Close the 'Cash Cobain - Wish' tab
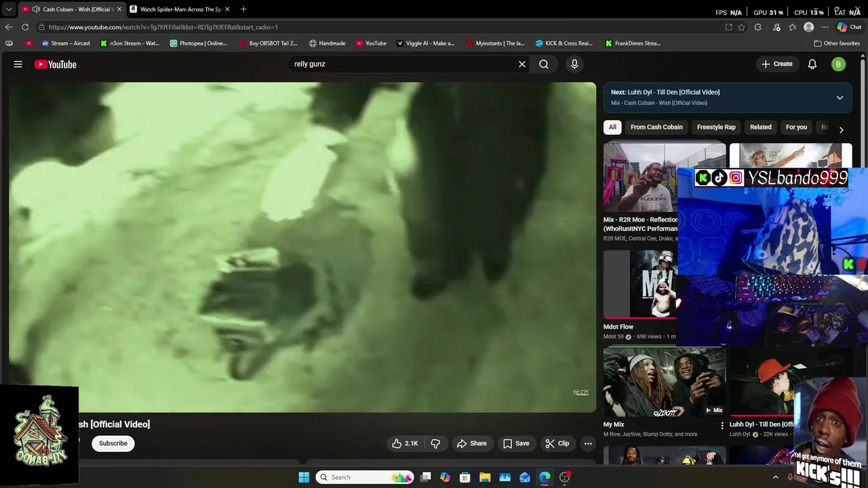Image resolution: width=868 pixels, height=488 pixels. [x=119, y=9]
